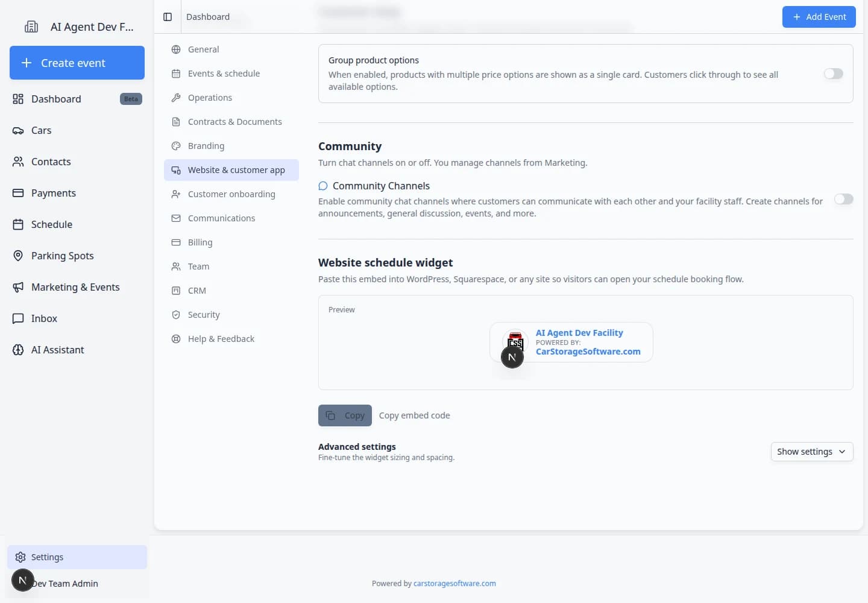The image size is (868, 603).
Task: Click the General globe icon
Action: (176, 49)
